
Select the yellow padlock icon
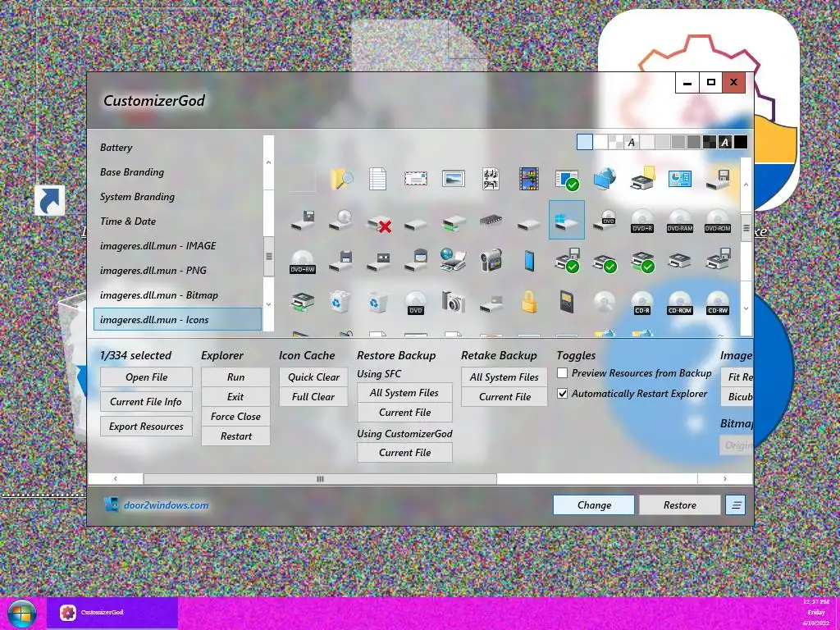click(529, 302)
